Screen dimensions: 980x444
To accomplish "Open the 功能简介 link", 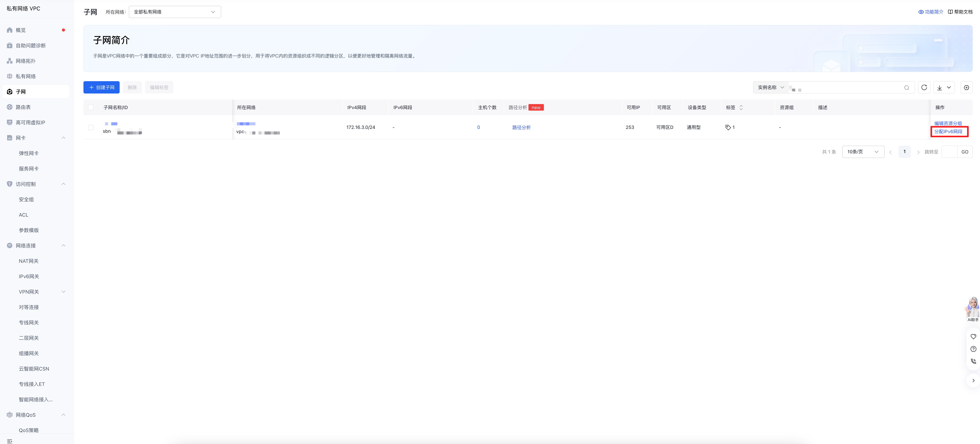I will coord(931,12).
